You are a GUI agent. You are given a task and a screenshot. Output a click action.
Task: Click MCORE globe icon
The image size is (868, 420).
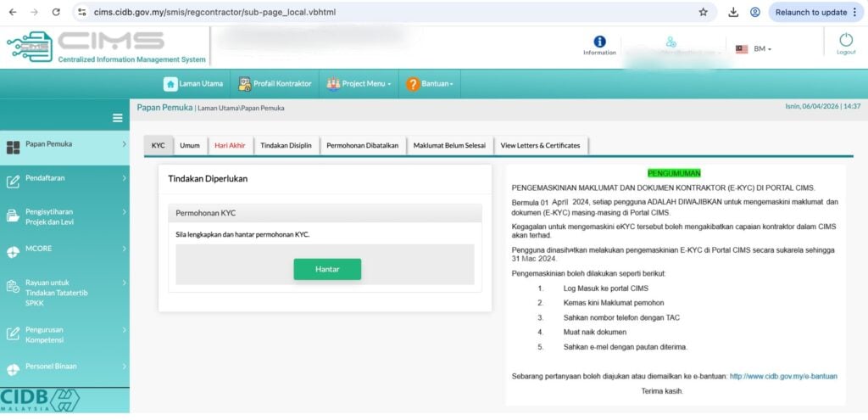[13, 252]
